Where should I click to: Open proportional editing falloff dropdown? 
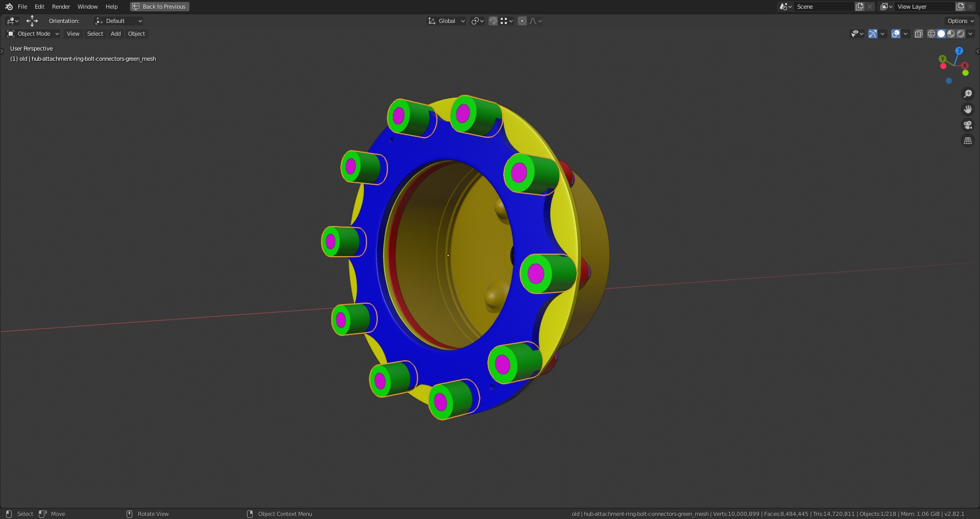click(x=535, y=21)
